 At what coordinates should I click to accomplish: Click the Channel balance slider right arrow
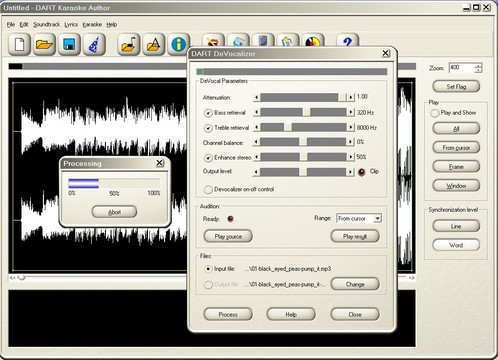pos(350,142)
